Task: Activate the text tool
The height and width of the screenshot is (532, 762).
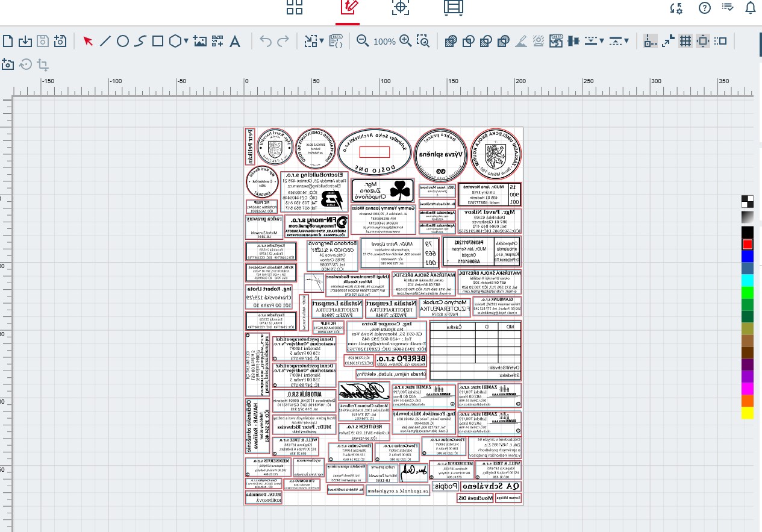Action: (x=235, y=41)
